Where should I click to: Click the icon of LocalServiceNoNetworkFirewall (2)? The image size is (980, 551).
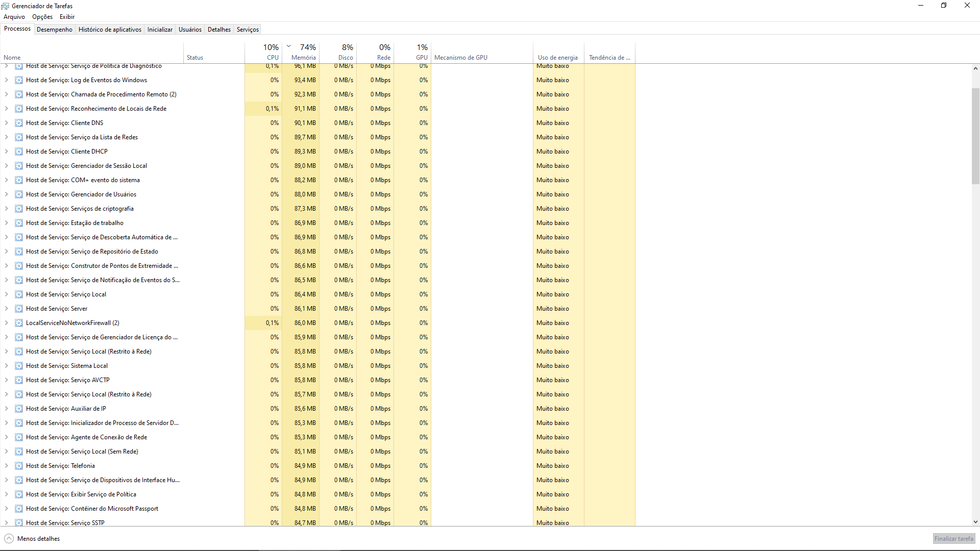19,323
